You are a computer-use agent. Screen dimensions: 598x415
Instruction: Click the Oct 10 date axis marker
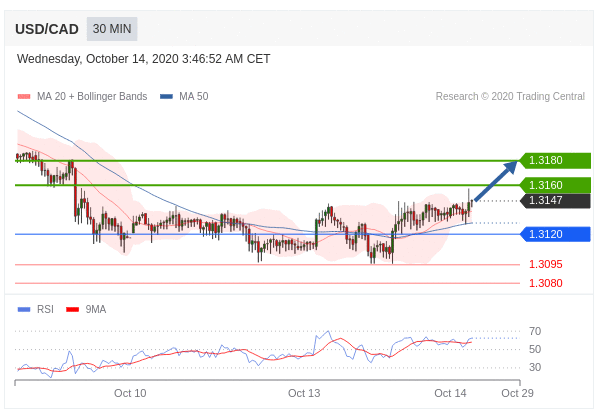click(130, 393)
